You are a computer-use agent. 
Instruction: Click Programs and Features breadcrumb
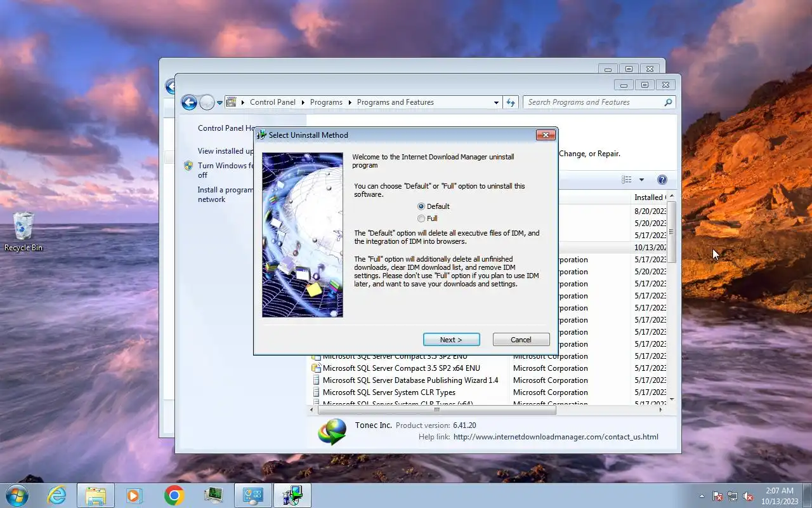[x=395, y=102]
